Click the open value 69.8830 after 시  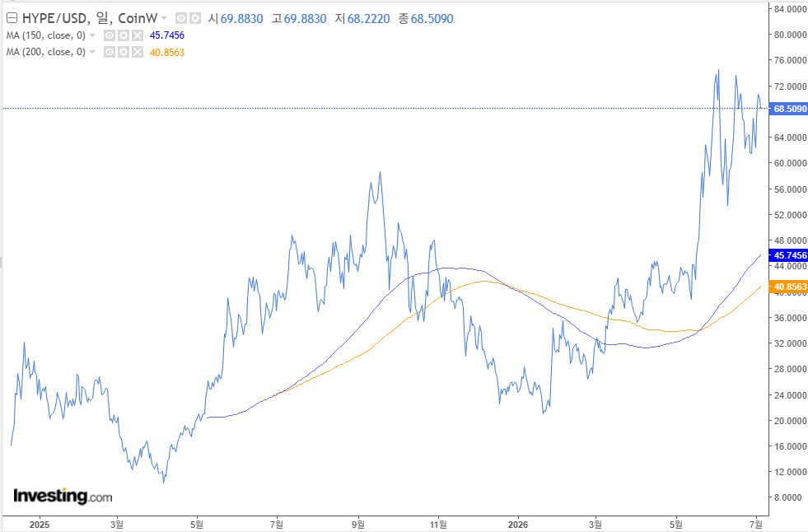[241, 19]
